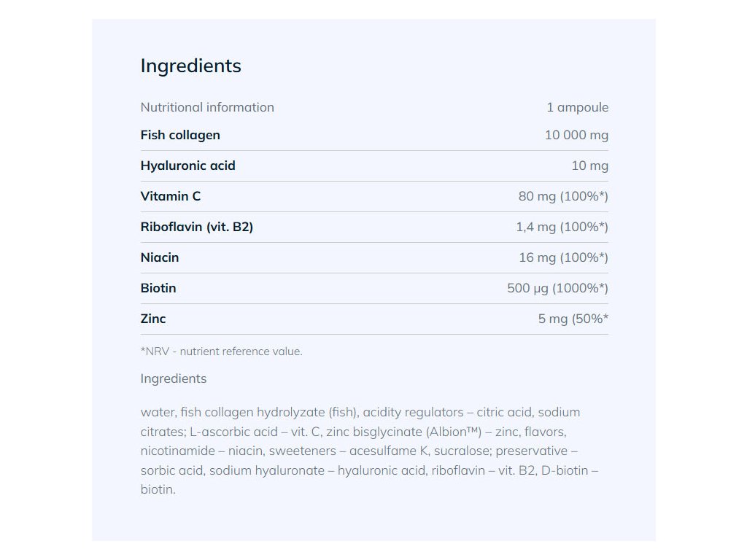The width and height of the screenshot is (747, 560).
Task: Select the small Ingredients subheading
Action: coord(174,379)
